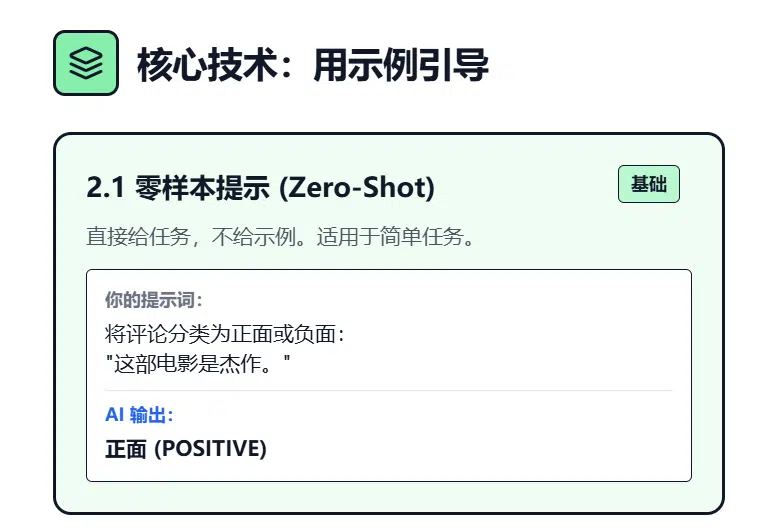Click the 将评论分类为正面或负面 prompt line
The height and width of the screenshot is (529, 782).
pyautogui.click(x=224, y=334)
